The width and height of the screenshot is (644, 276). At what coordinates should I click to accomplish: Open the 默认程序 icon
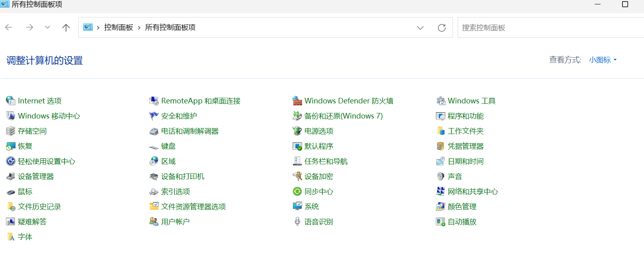tap(297, 146)
